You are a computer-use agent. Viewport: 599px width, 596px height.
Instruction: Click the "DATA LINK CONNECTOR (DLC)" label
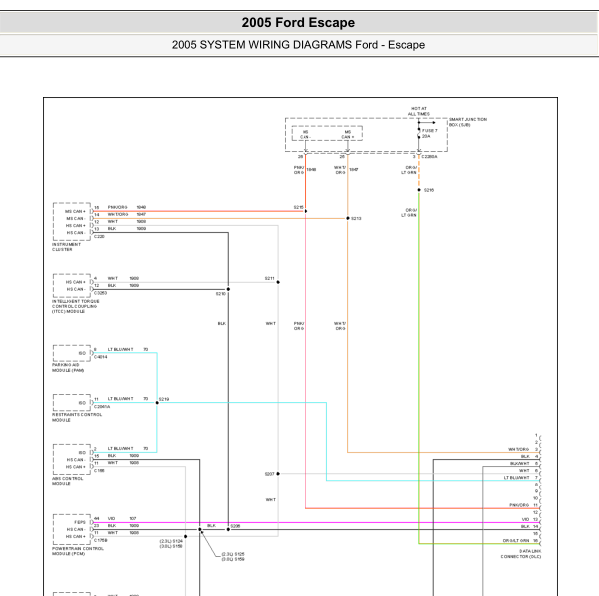coord(521,554)
